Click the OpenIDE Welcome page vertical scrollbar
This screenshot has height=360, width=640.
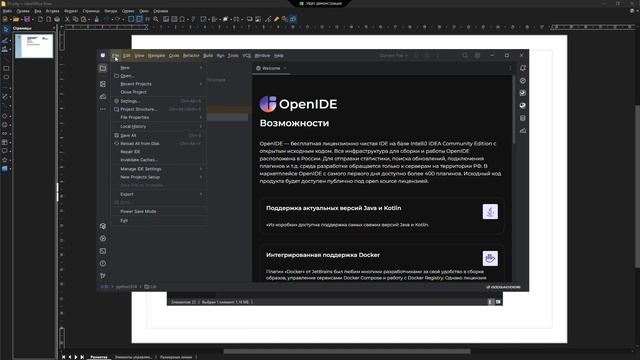[x=513, y=110]
